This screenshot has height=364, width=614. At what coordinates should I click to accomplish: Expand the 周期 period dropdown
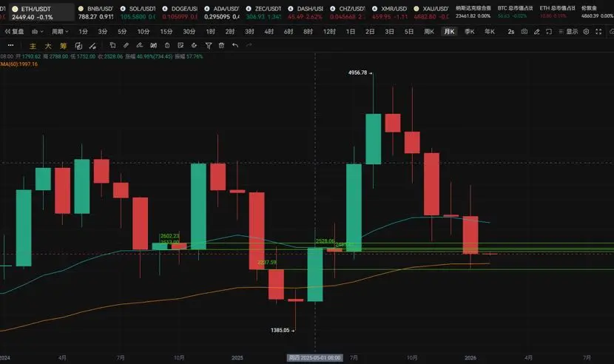tap(60, 31)
